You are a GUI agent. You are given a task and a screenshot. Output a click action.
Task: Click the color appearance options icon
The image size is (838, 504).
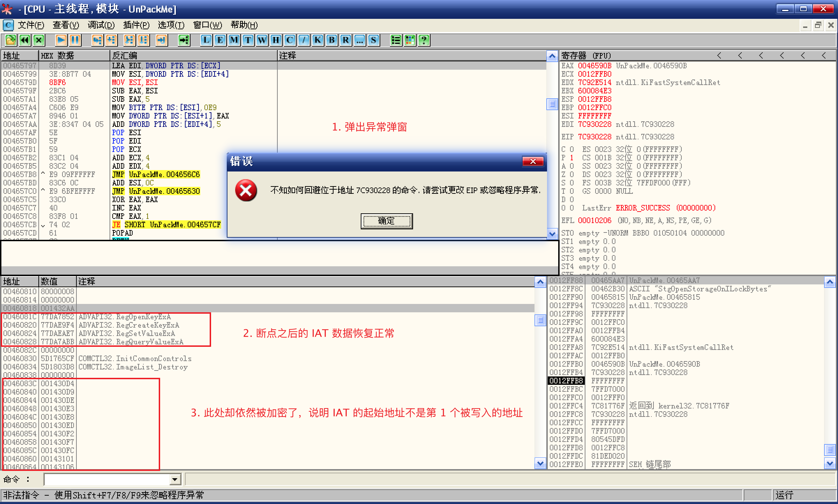pyautogui.click(x=410, y=40)
